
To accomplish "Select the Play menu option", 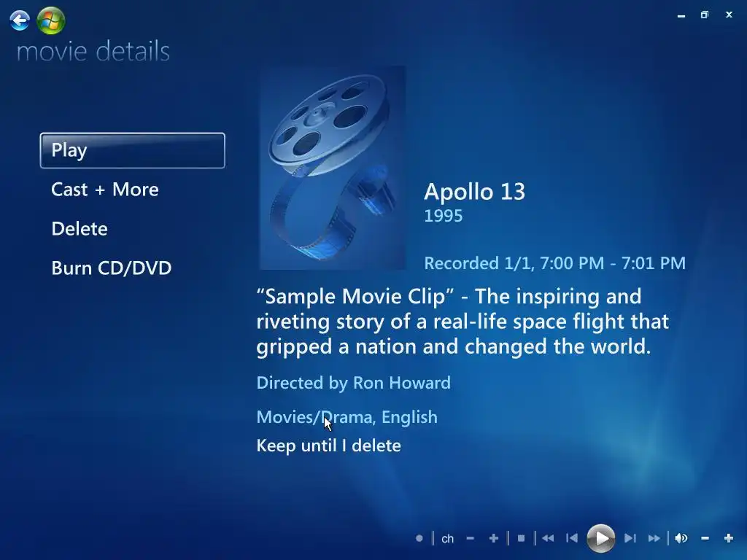I will click(x=133, y=150).
